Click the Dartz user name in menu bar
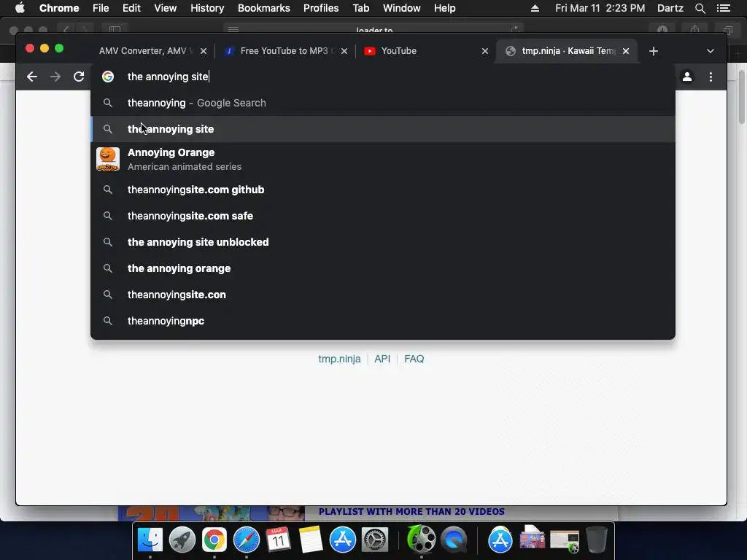Screen dimensions: 747x560 670,8
